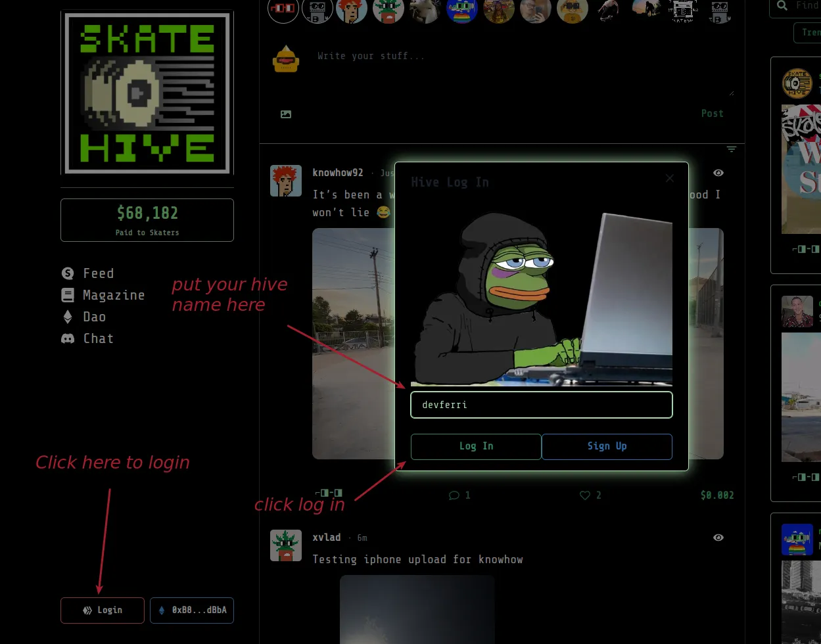Open the Feed menu item

[97, 273]
